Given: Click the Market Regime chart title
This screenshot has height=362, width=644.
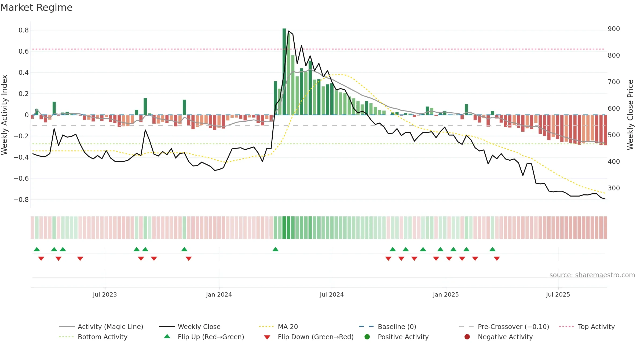Looking at the screenshot, I should pos(36,8).
